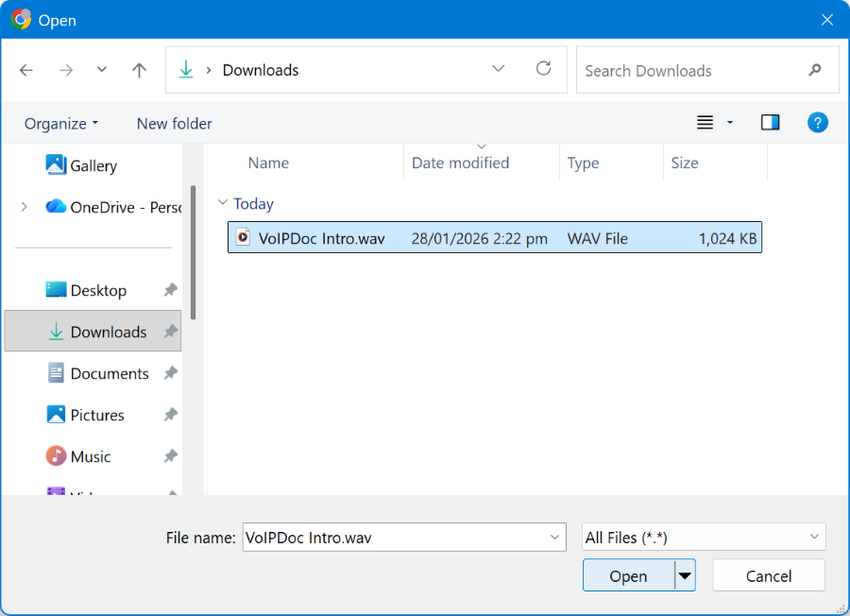This screenshot has width=850, height=616.
Task: Click into the Search Downloads field
Action: (689, 70)
